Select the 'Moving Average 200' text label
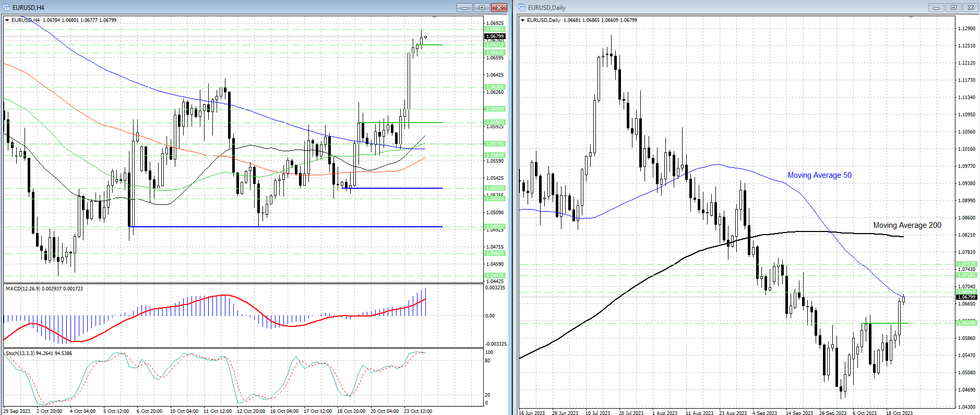The height and width of the screenshot is (415, 980). coord(907,225)
